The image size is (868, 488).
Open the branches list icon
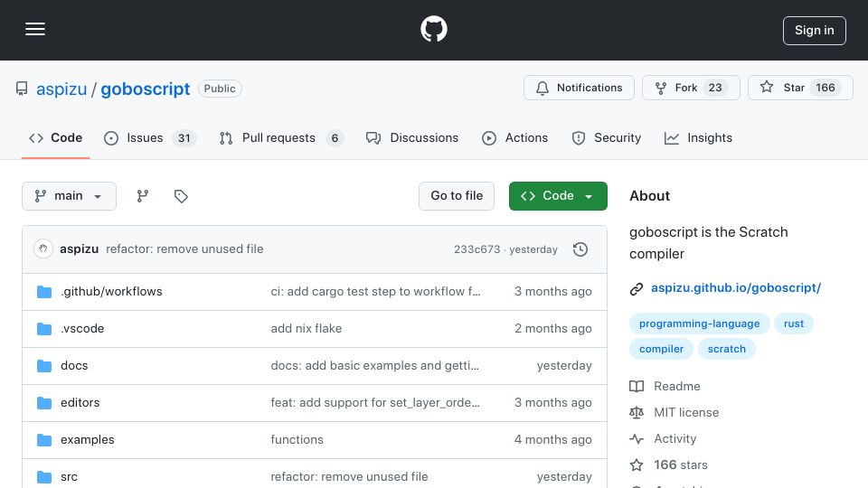[x=143, y=196]
